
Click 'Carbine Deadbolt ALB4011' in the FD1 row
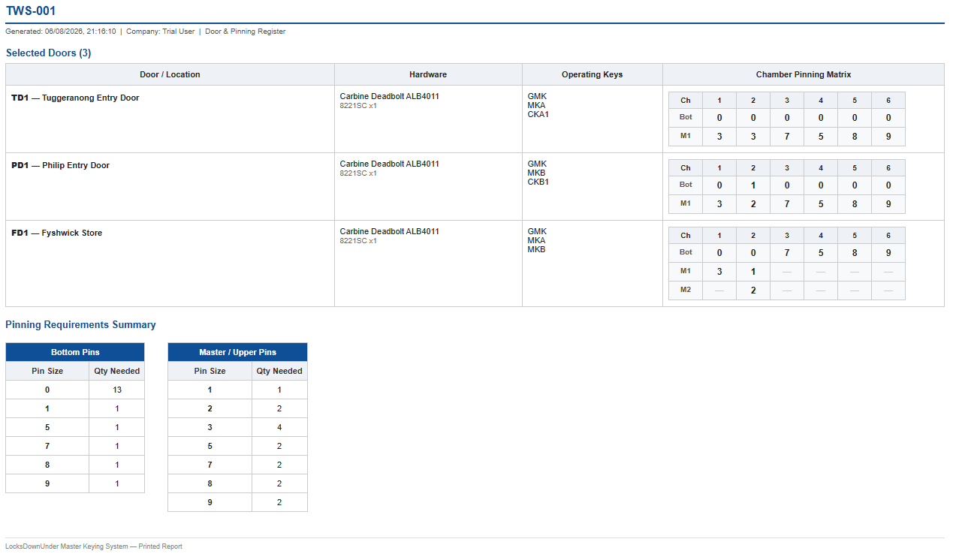click(389, 231)
